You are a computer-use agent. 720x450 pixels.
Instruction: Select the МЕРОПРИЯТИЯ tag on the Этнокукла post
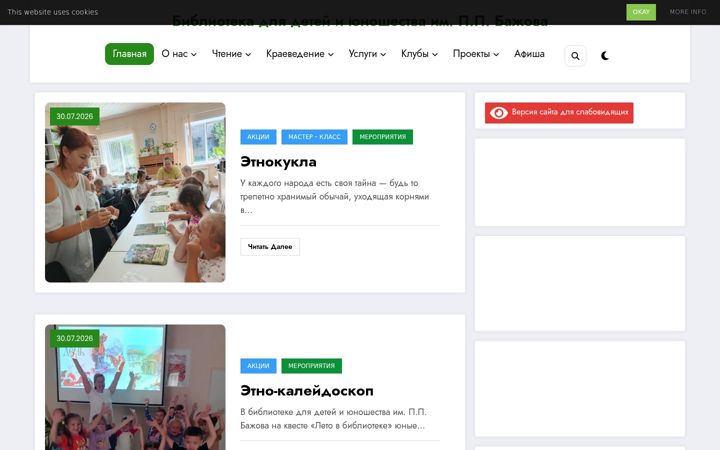(382, 137)
